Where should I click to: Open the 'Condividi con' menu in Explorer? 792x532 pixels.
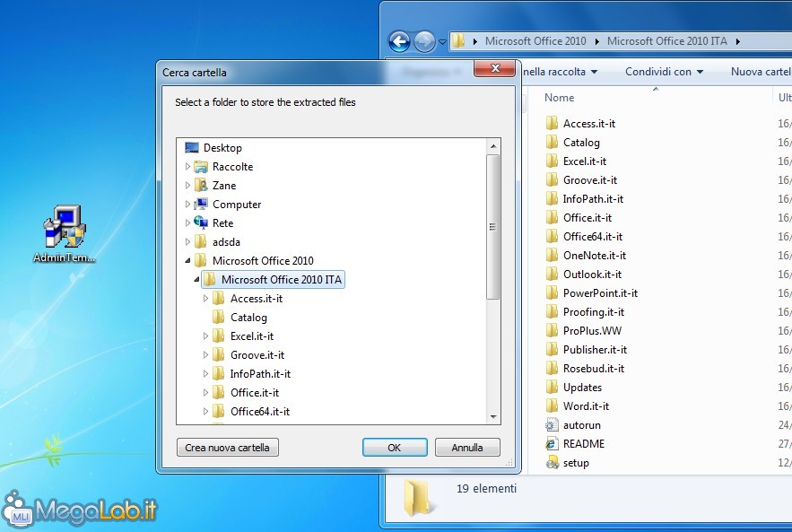point(665,72)
